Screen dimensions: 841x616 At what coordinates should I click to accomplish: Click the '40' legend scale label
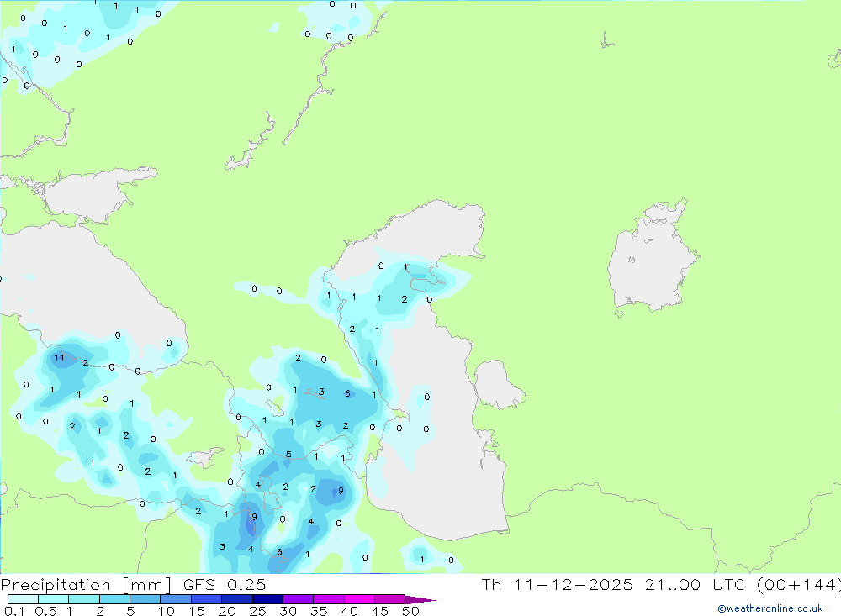click(350, 611)
